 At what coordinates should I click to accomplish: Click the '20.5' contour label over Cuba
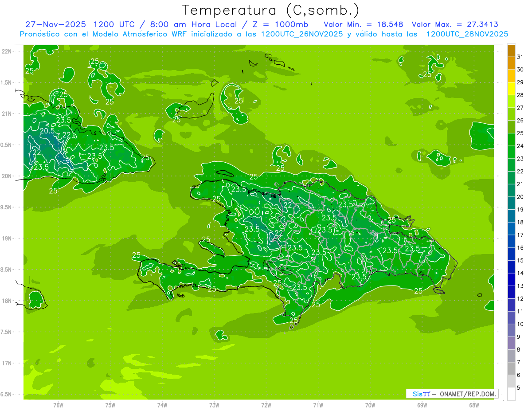coord(47,131)
